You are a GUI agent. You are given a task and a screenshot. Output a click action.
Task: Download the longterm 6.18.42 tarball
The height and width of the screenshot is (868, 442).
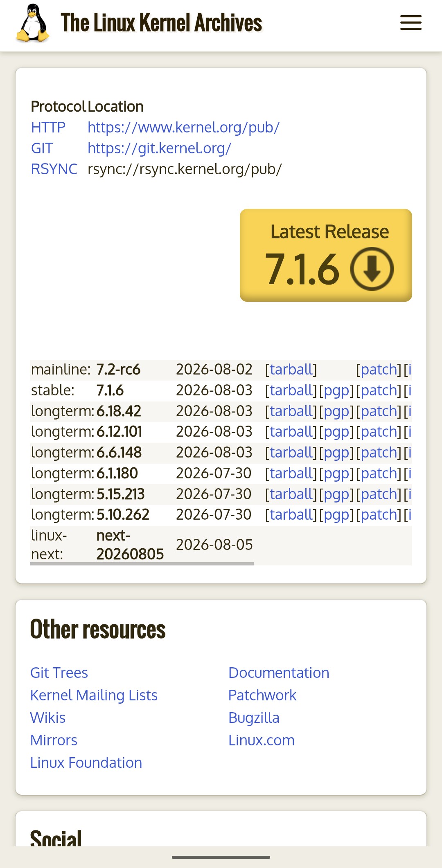tap(291, 411)
